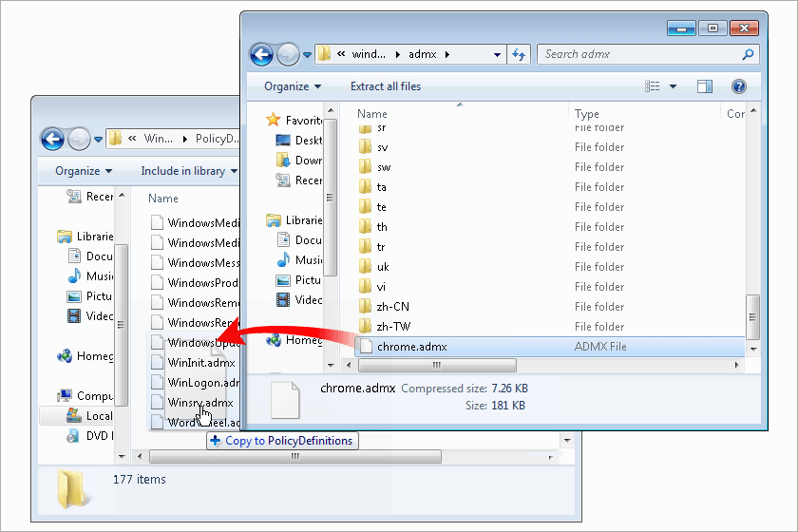Open Pictures in admx window sidebar
Screen dimensions: 798x532
299,280
